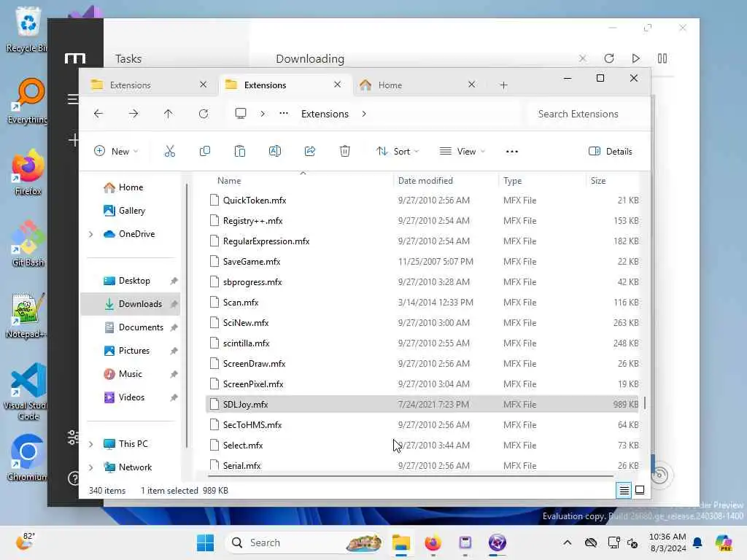Sort by the Name column header
Viewport: 747px width, 560px height.
coord(300,181)
